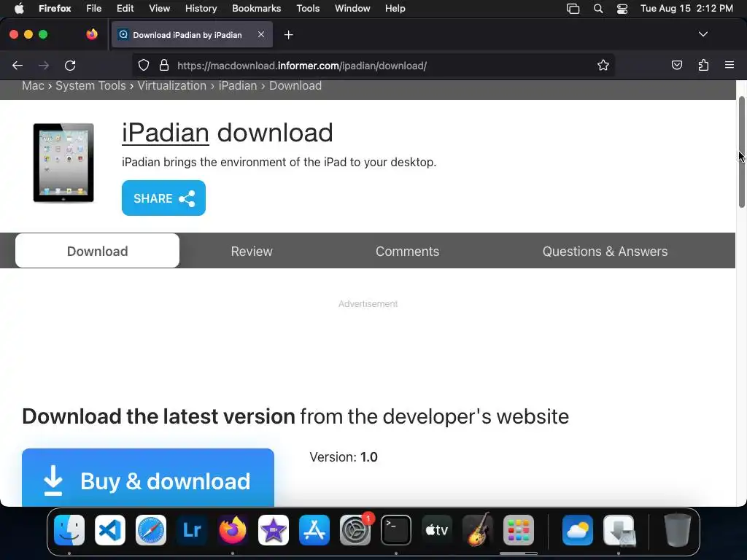Open the Questions & Answers tab
This screenshot has height=560, width=747.
click(605, 251)
